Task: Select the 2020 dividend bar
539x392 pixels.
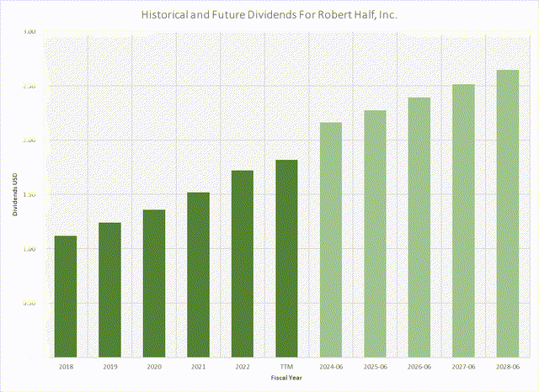Action: coord(154,283)
